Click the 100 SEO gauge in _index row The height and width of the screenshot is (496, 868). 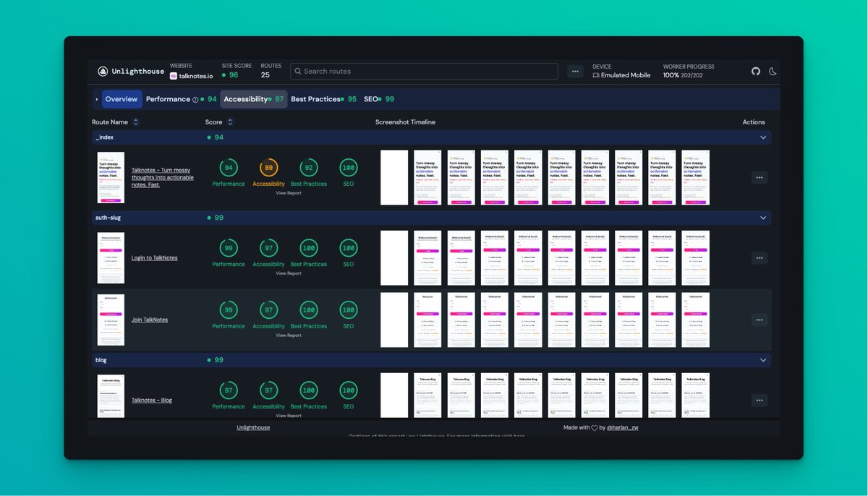(x=349, y=168)
